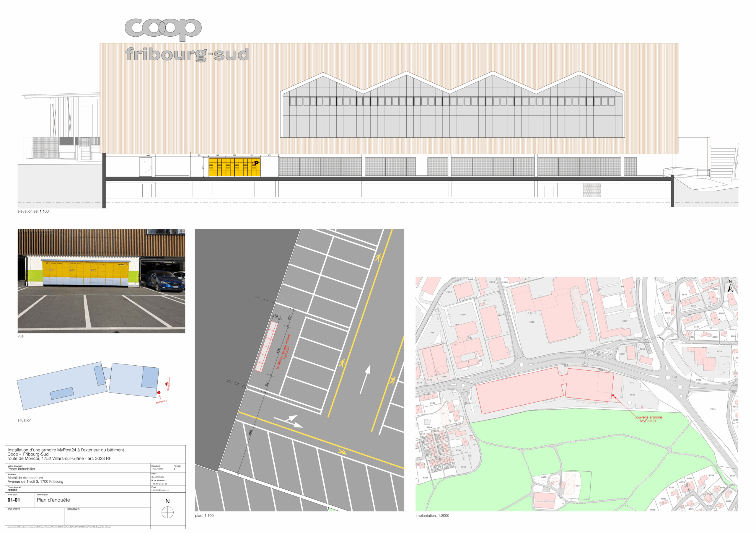Click the PERMIS project phase text
This screenshot has height=534, width=756.
(12, 490)
